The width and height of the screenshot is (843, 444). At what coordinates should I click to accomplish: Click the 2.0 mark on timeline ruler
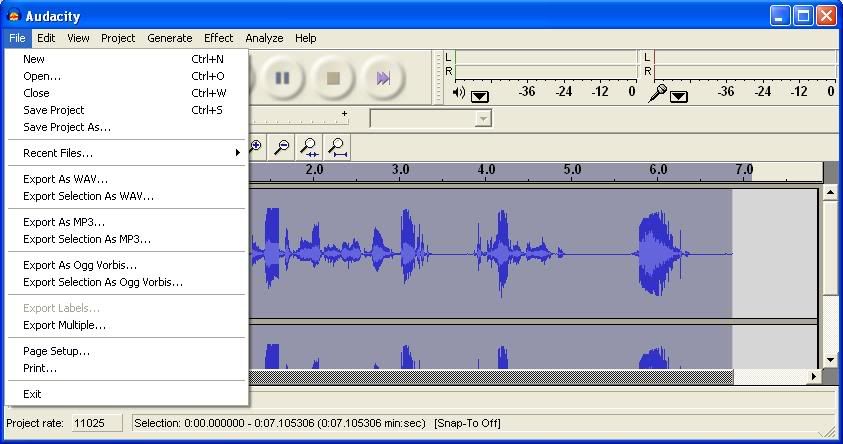tap(314, 170)
